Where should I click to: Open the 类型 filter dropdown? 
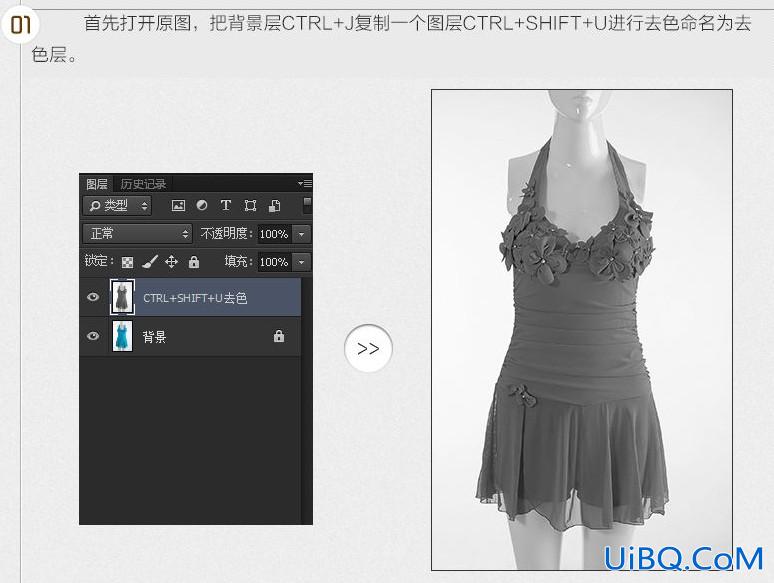pos(117,205)
